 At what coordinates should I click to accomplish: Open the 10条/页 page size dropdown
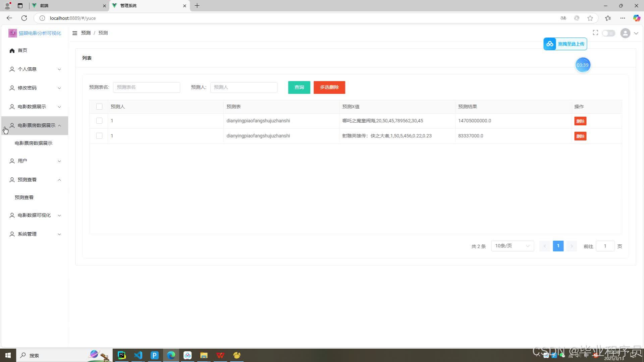click(x=512, y=246)
